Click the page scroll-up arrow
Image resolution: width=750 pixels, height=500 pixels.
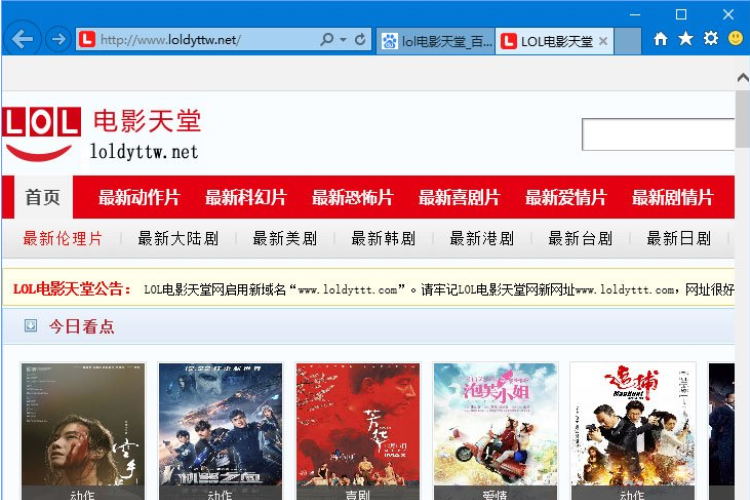[743, 77]
